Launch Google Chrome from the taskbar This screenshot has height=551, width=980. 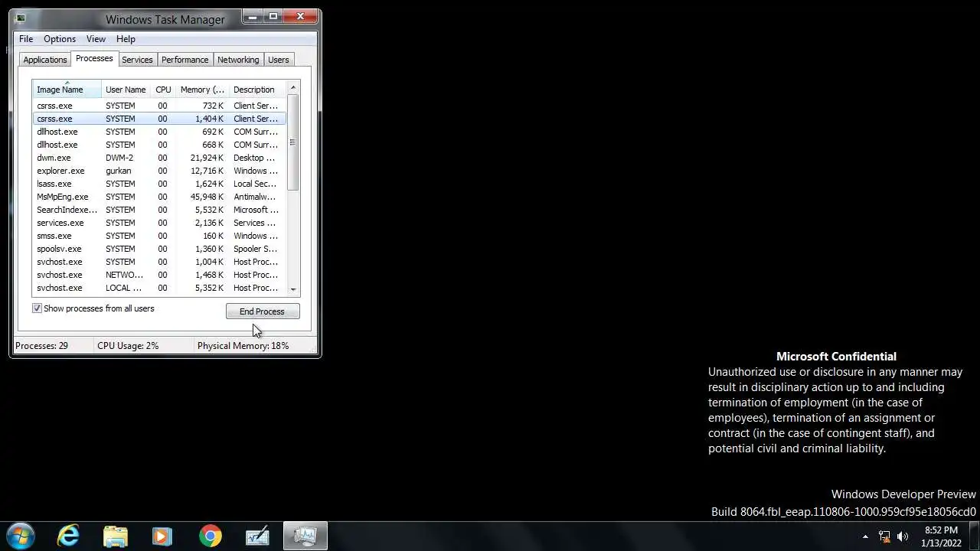coord(211,536)
